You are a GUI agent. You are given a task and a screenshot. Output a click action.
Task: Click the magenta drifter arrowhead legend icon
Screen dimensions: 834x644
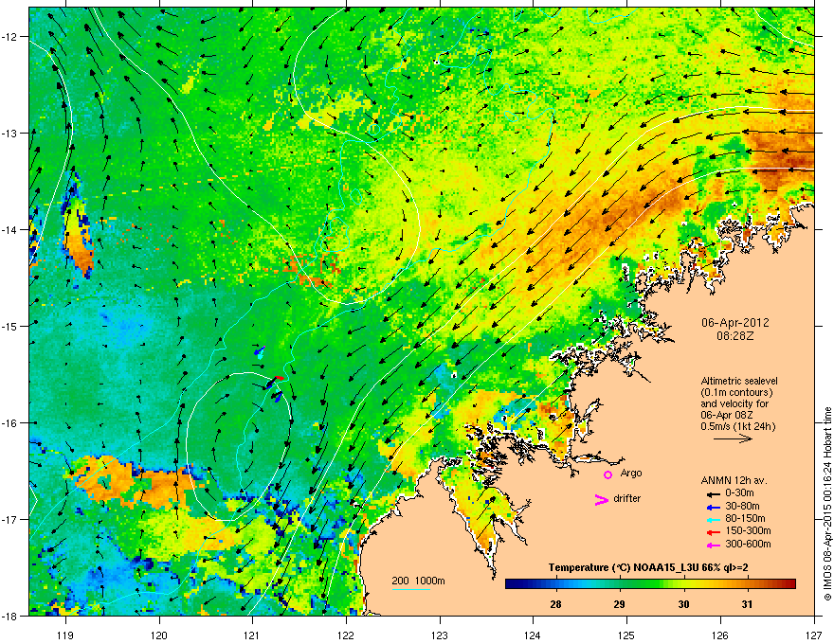(602, 499)
